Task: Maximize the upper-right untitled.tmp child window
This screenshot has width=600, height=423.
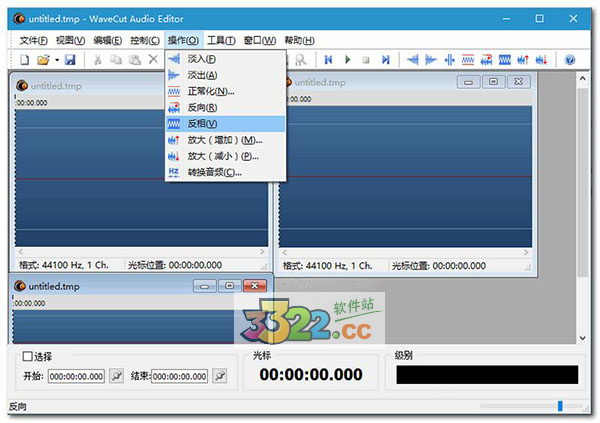Action: click(494, 82)
